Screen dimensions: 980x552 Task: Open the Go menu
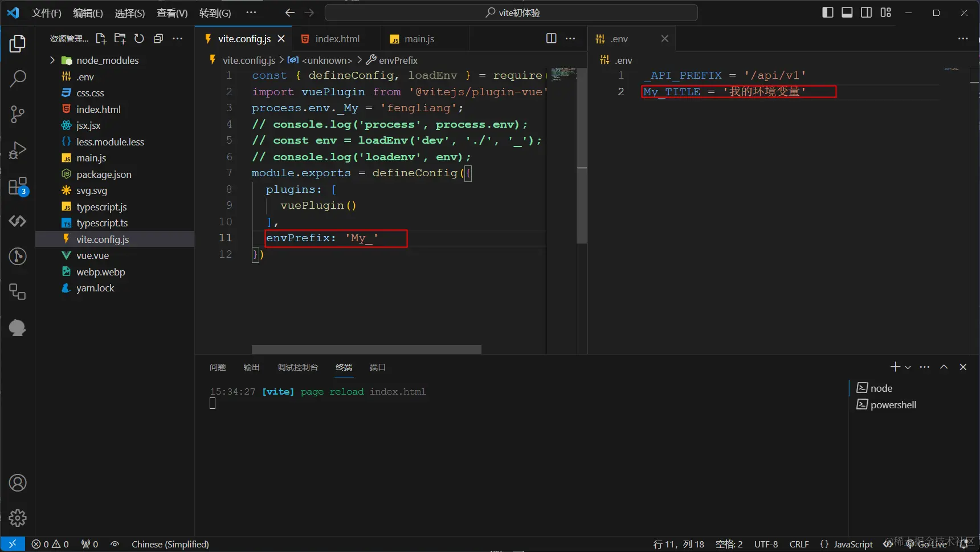point(215,13)
